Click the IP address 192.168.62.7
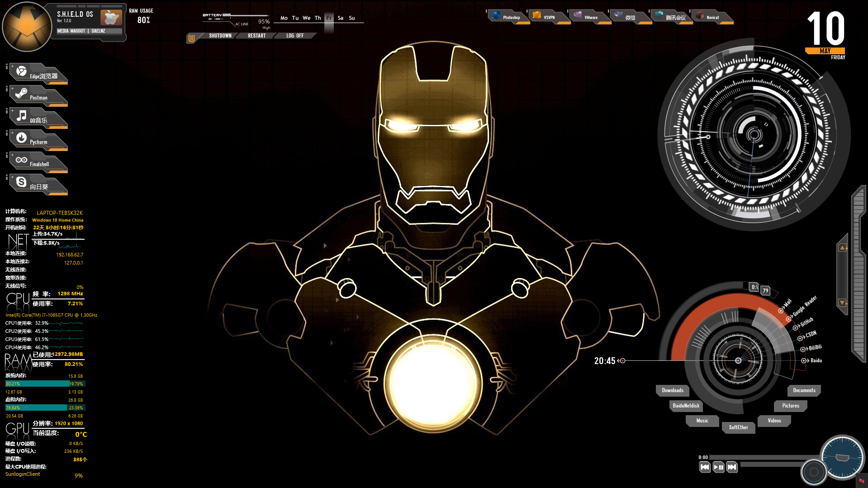The width and height of the screenshot is (868, 488). click(70, 255)
